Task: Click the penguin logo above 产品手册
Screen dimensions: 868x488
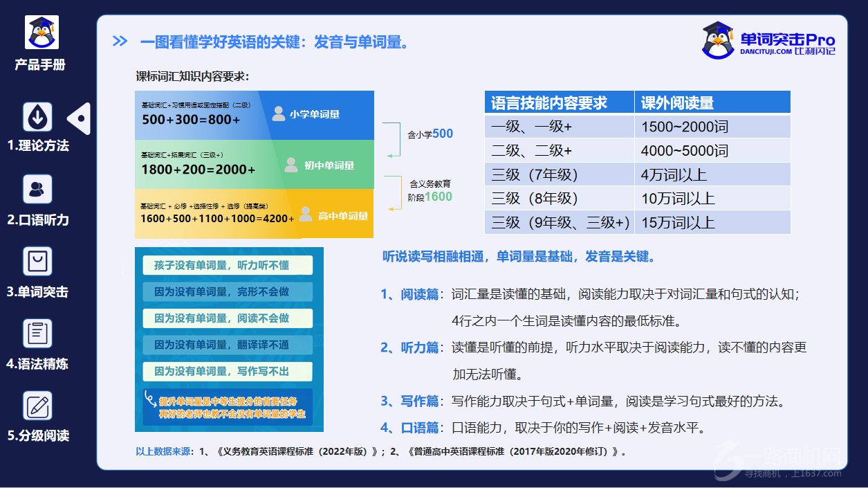Action: point(41,33)
